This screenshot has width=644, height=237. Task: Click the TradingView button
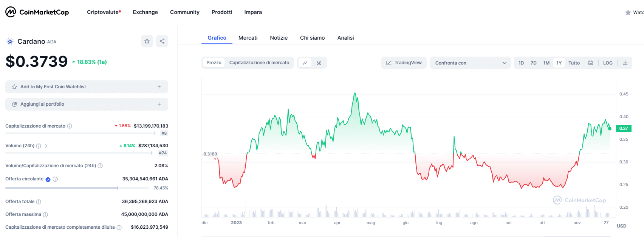[404, 63]
